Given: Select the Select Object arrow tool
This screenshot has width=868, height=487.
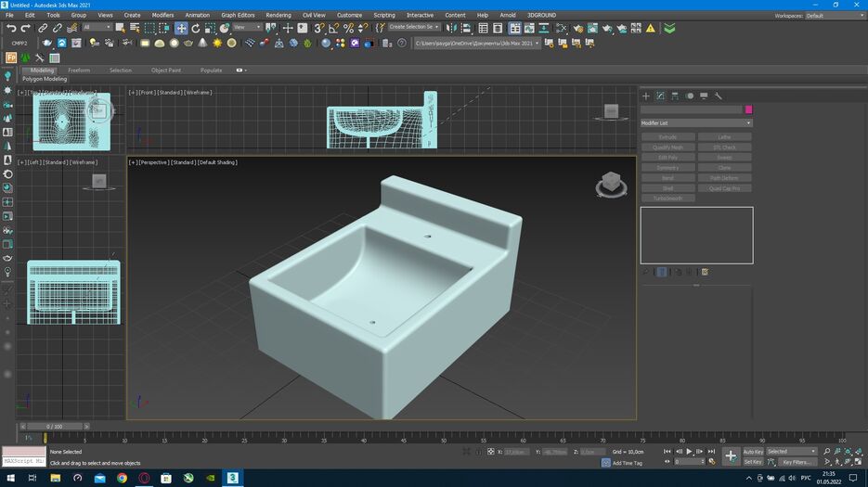Looking at the screenshot, I should point(120,28).
